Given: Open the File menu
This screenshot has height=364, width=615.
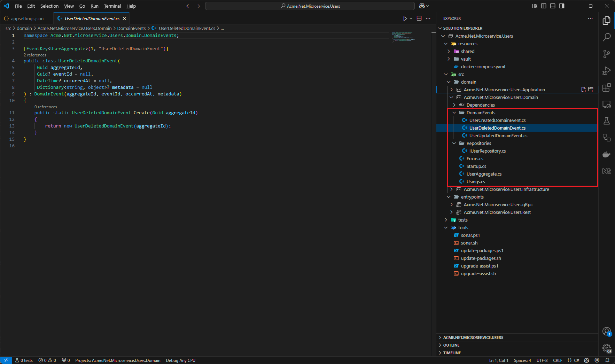Looking at the screenshot, I should (18, 6).
